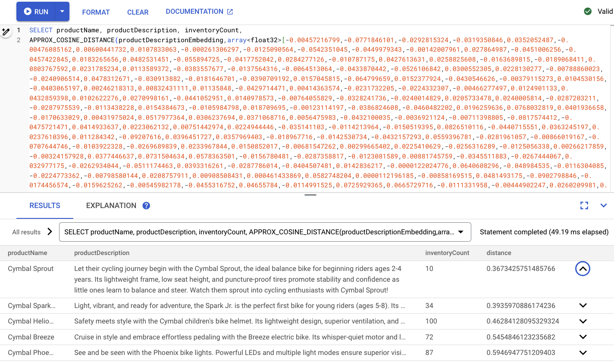Click FORMAT to format the query

pos(96,12)
